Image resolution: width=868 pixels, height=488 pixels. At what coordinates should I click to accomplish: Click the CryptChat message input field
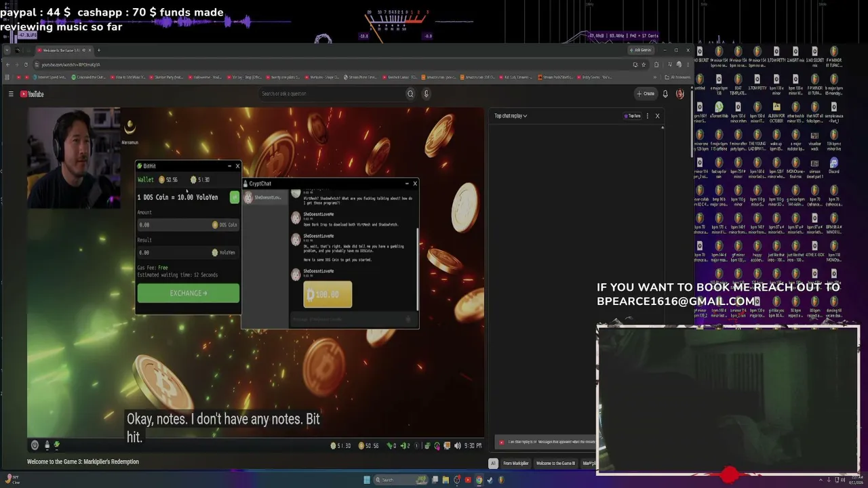pos(353,319)
